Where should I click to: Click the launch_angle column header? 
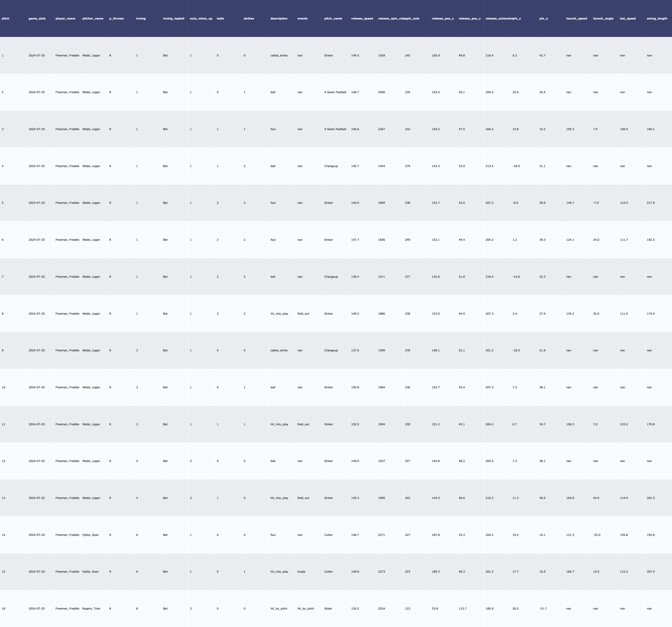pyautogui.click(x=603, y=19)
